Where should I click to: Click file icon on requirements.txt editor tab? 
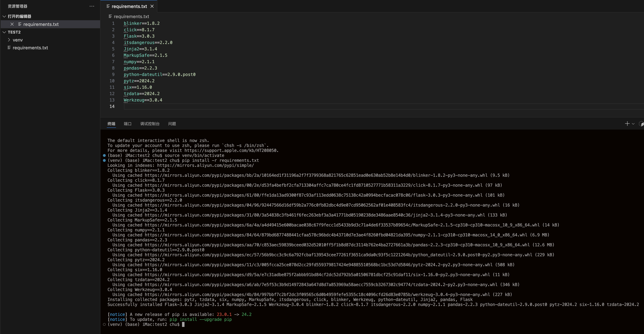pyautogui.click(x=108, y=6)
